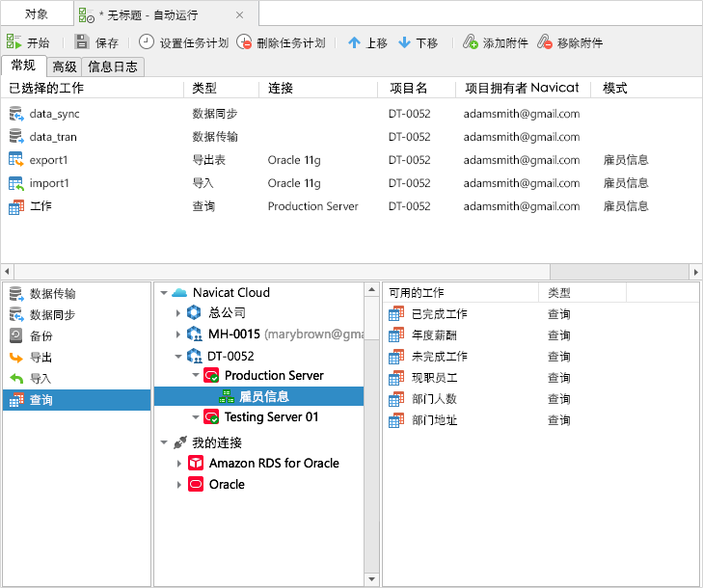Close the 无标题 - 自动运行 tab
This screenshot has width=703, height=588.
pos(240,14)
